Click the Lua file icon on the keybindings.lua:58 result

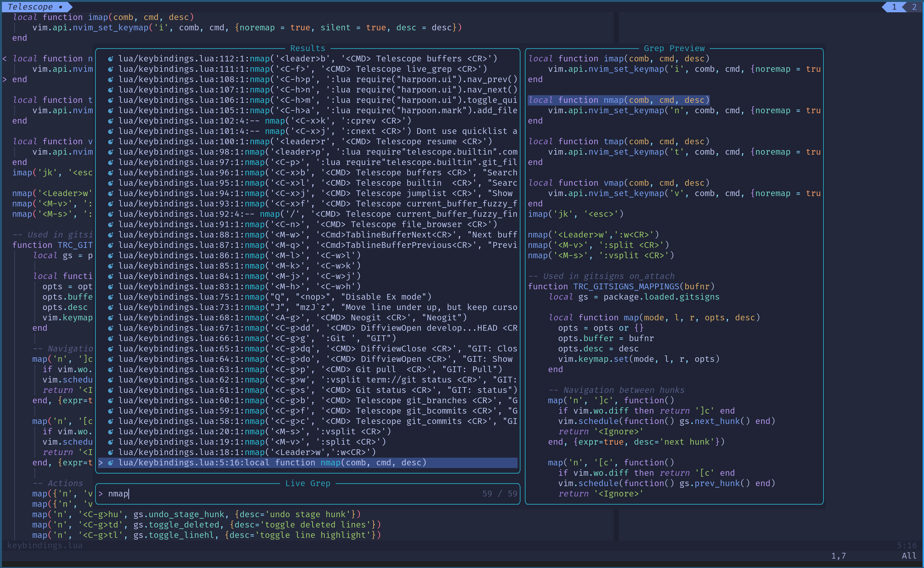pyautogui.click(x=111, y=422)
